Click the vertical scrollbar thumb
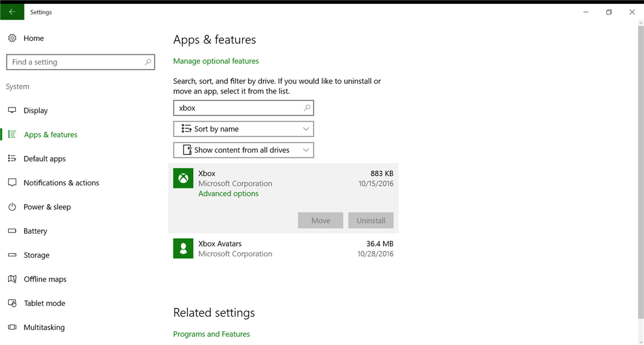 point(641,172)
